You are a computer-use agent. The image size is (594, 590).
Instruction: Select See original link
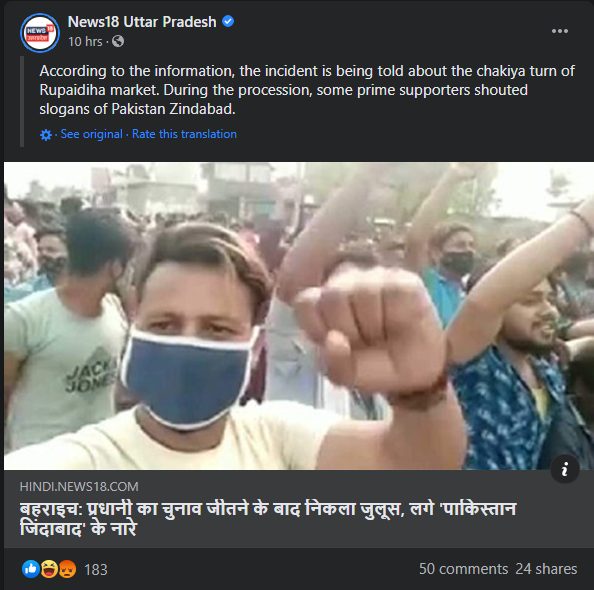91,134
